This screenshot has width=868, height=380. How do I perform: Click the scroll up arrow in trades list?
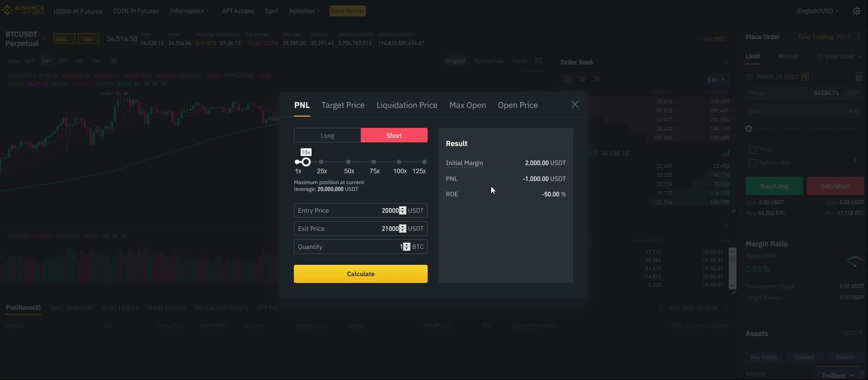(x=732, y=252)
